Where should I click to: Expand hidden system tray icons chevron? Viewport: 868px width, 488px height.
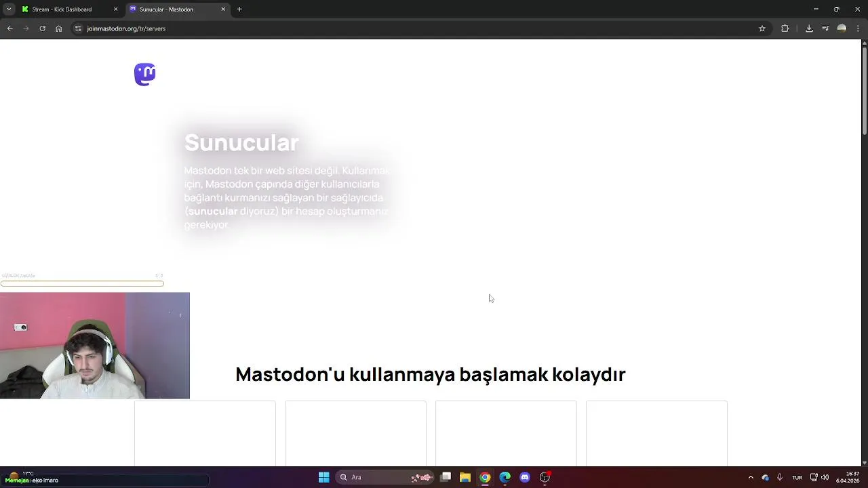coord(751,477)
